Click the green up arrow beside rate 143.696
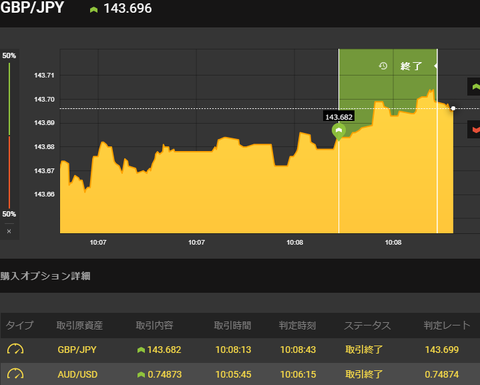The width and height of the screenshot is (480, 385). click(x=94, y=10)
